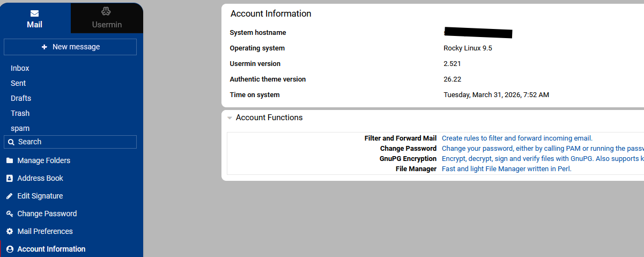Click the Address Book contact icon
This screenshot has width=644, height=257.
(9, 178)
